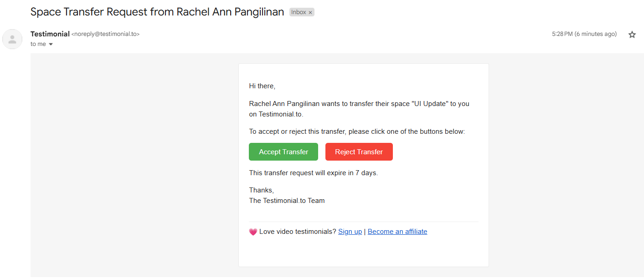Click the email subject 'Space Transfer Request' heading
The width and height of the screenshot is (644, 278).
(x=157, y=12)
